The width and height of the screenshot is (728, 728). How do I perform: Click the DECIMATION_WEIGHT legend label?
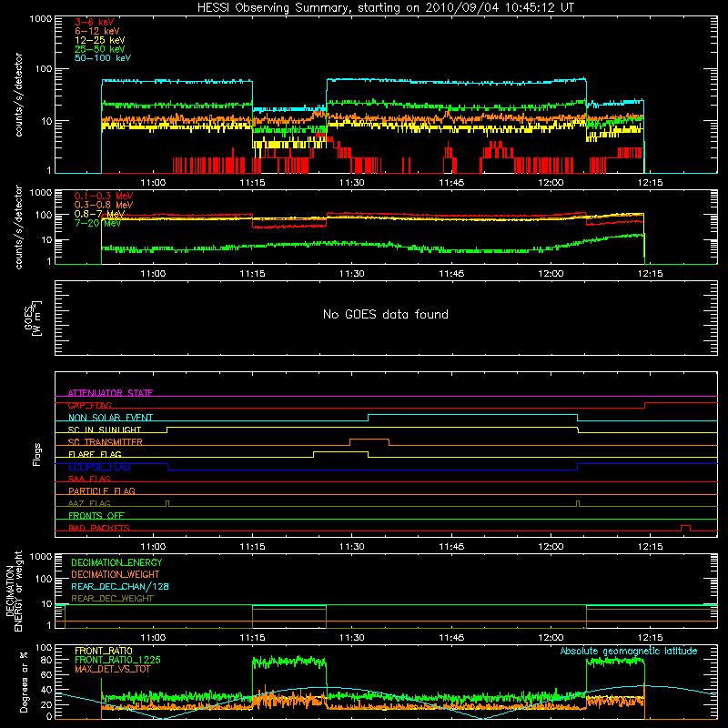(116, 574)
